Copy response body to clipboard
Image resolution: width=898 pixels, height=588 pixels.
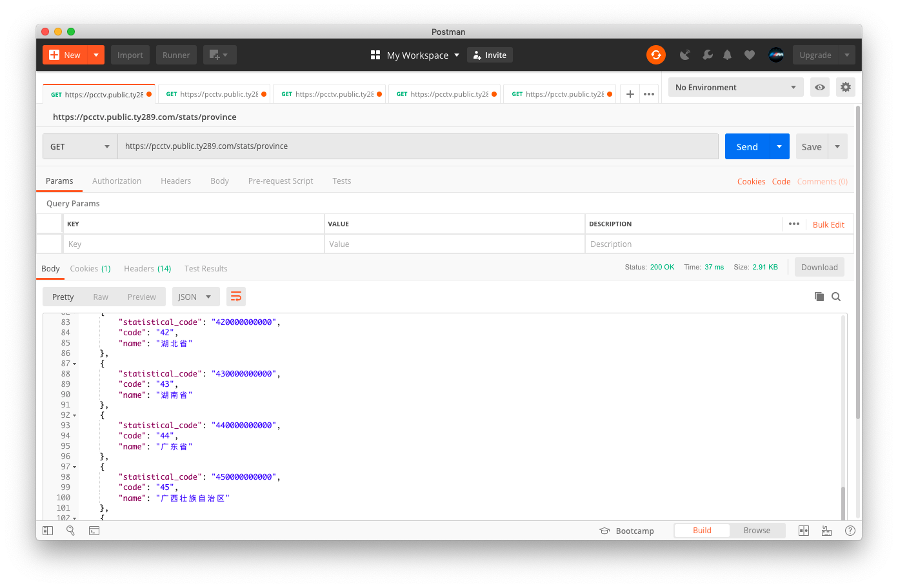point(819,297)
